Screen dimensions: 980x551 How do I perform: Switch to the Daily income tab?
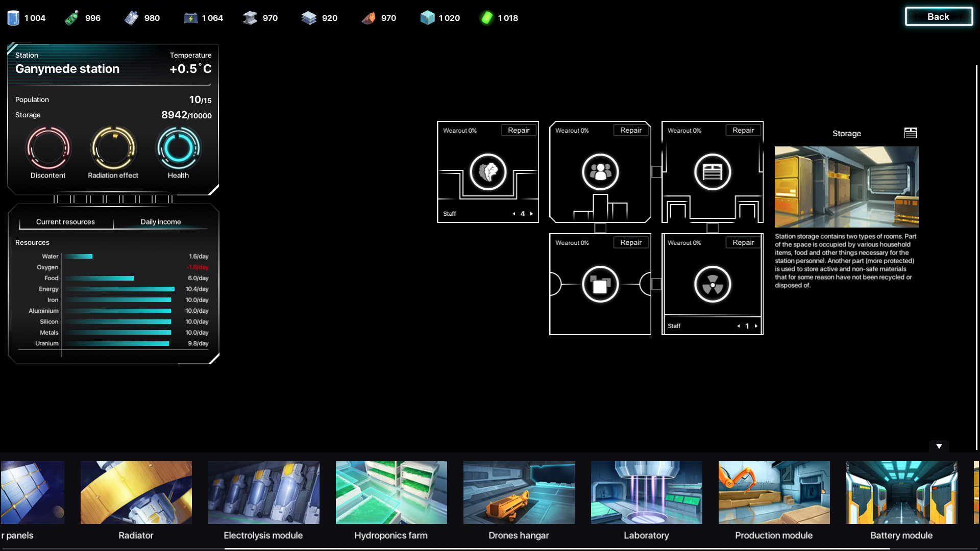[161, 221]
